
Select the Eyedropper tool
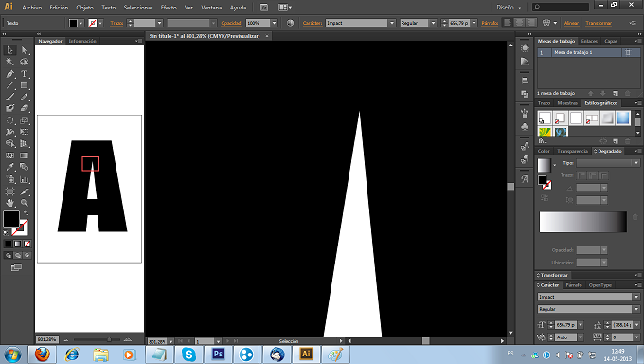point(9,167)
